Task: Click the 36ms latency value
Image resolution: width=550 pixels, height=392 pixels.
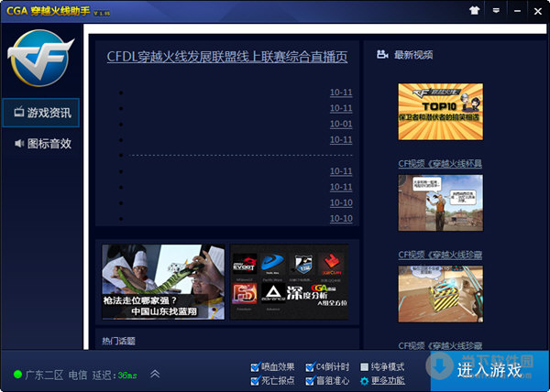Action: tap(127, 376)
